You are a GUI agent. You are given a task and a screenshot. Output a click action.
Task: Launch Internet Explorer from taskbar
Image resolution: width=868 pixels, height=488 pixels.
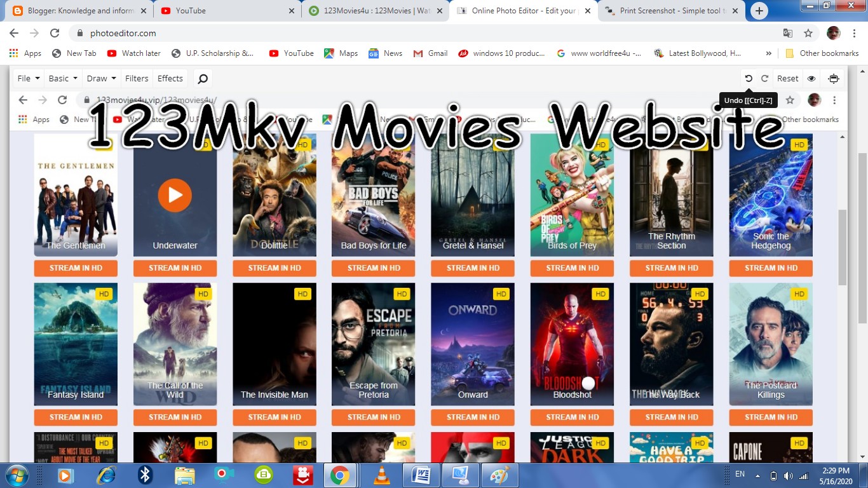(105, 475)
